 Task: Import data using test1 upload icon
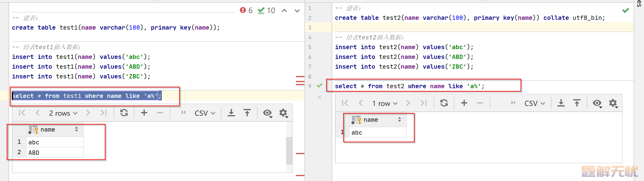(247, 113)
